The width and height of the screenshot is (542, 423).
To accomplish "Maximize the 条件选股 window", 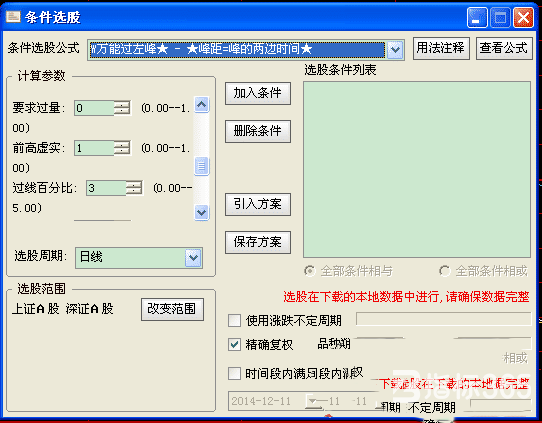I will click(500, 17).
